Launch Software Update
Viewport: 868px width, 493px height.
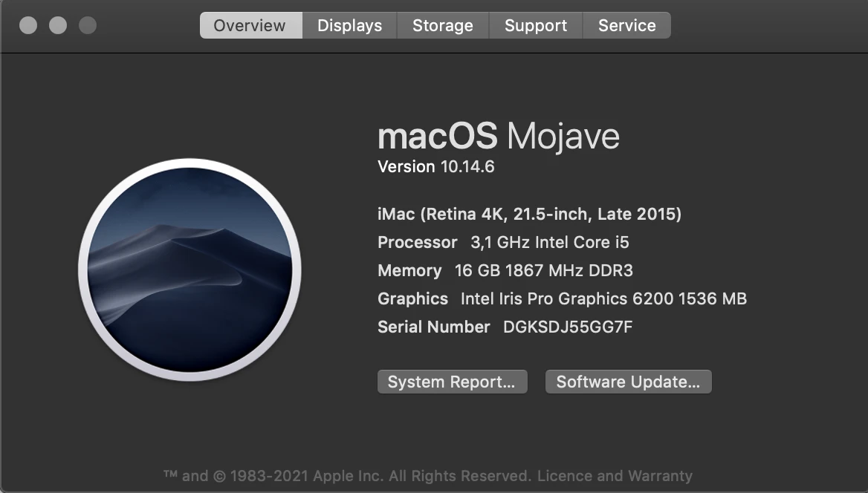click(x=628, y=382)
